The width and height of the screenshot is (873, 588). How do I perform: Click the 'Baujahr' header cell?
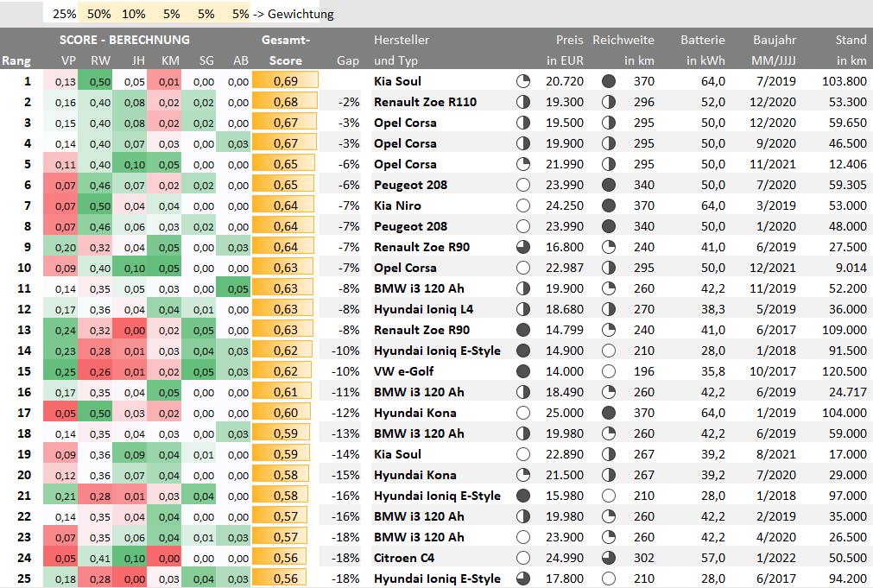pos(775,40)
